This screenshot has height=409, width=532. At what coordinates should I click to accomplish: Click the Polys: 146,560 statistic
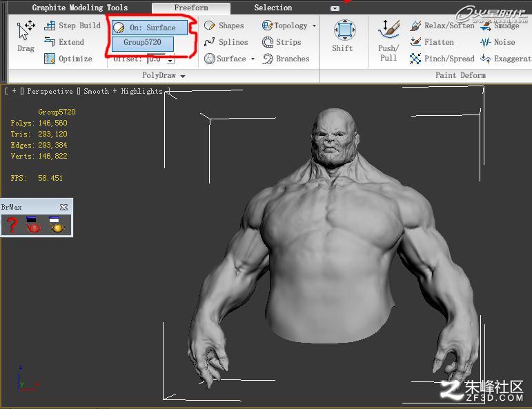click(39, 123)
